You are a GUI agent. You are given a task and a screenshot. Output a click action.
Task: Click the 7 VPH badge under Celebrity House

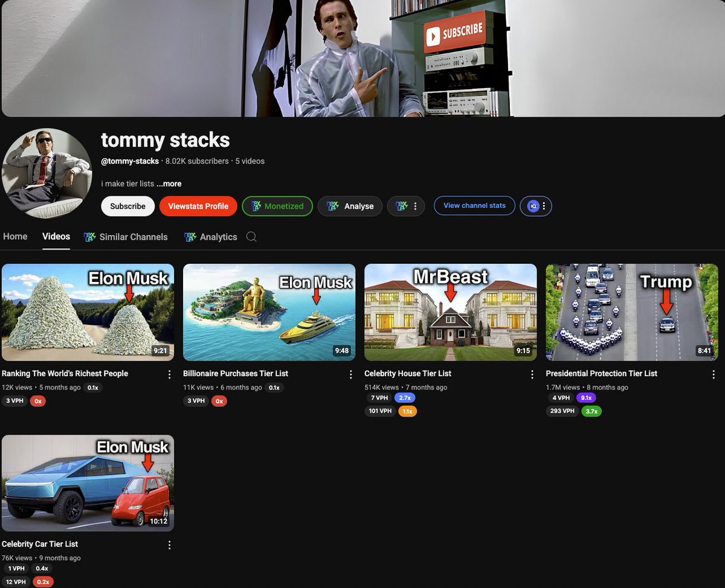tap(379, 398)
